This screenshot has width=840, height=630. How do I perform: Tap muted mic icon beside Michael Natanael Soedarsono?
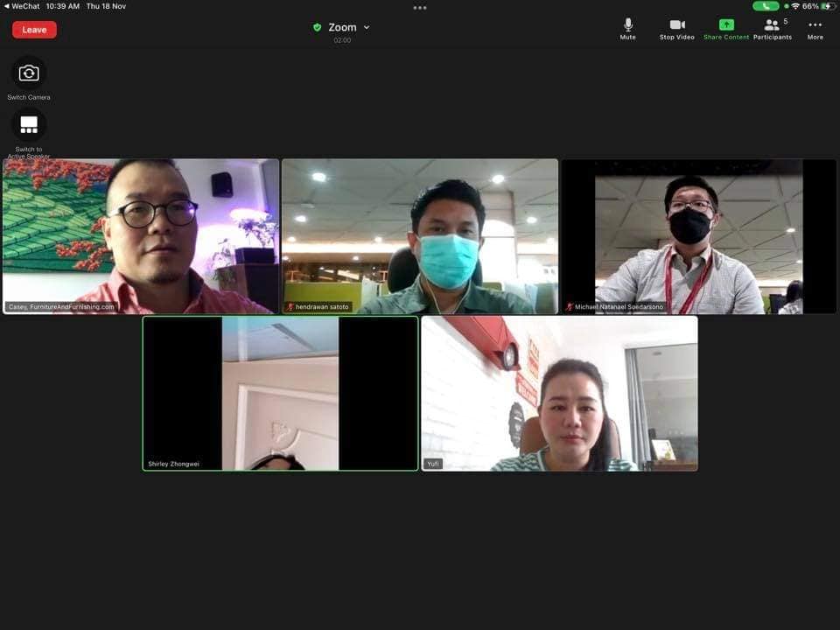click(x=570, y=307)
